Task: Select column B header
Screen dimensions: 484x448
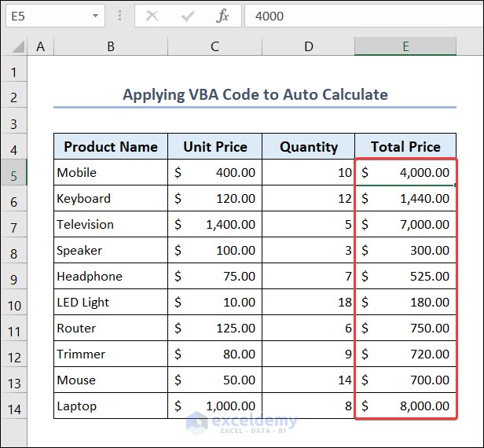Action: [x=111, y=47]
